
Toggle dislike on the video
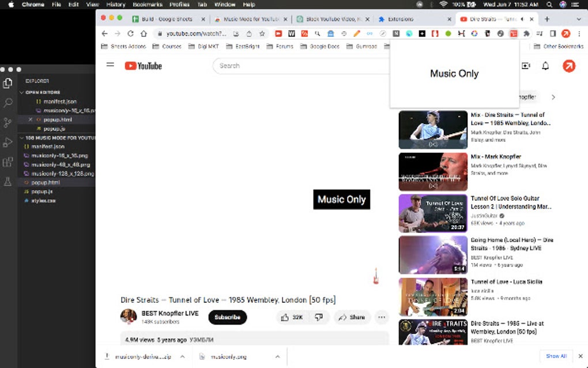(318, 317)
